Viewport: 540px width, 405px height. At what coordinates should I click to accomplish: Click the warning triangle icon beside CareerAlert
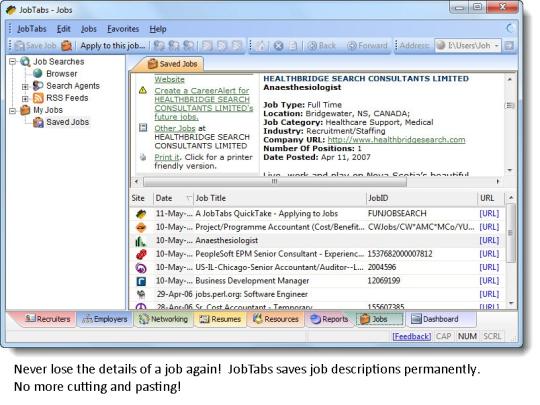143,91
